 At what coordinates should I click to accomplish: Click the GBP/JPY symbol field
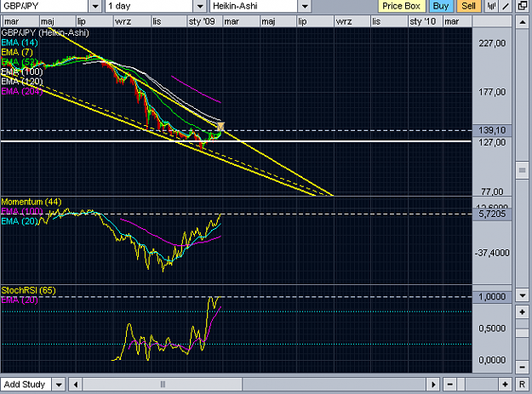(44, 6)
